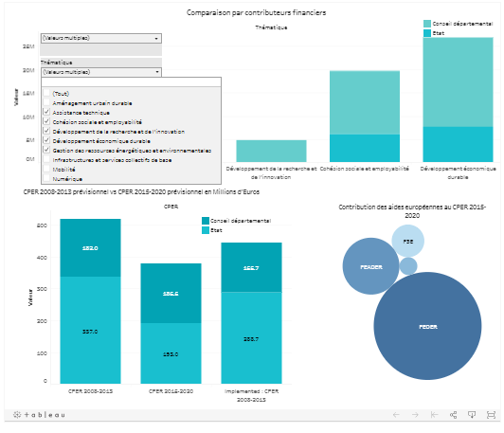Enable the Mobilité checkbox

point(46,169)
